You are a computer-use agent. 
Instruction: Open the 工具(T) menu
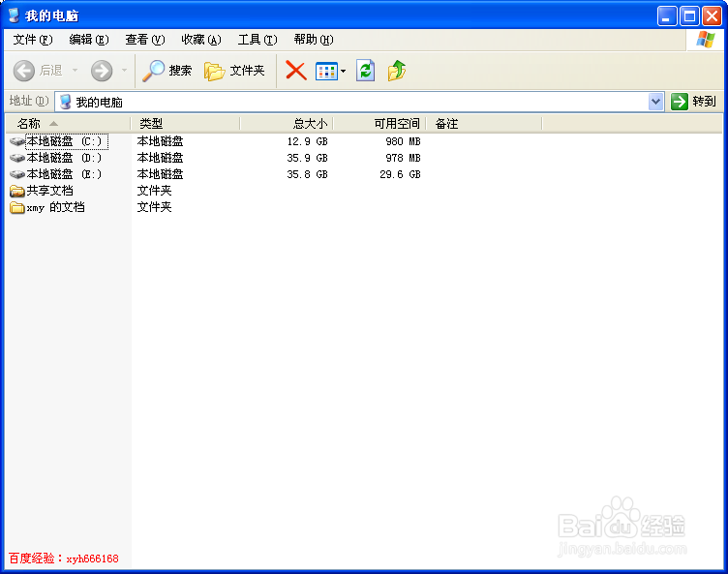258,40
